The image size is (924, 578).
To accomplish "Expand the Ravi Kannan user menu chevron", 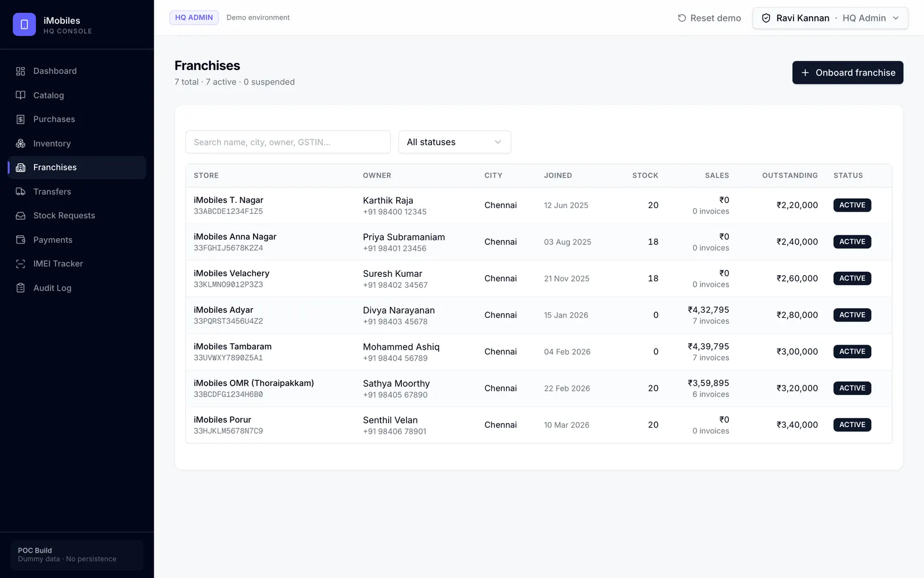I will [x=896, y=18].
